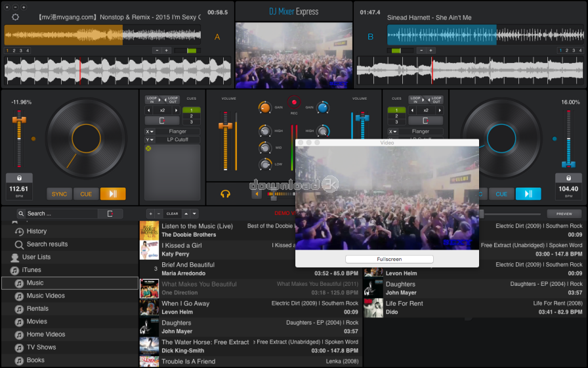
Task: Click the icon beside the search field
Action: point(110,214)
